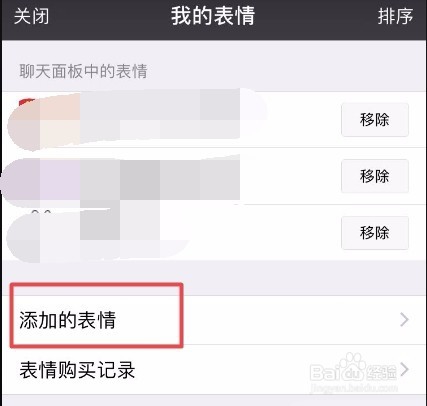The width and height of the screenshot is (427, 406).
Task: Click the 我的表情 page title
Action: pyautogui.click(x=213, y=16)
